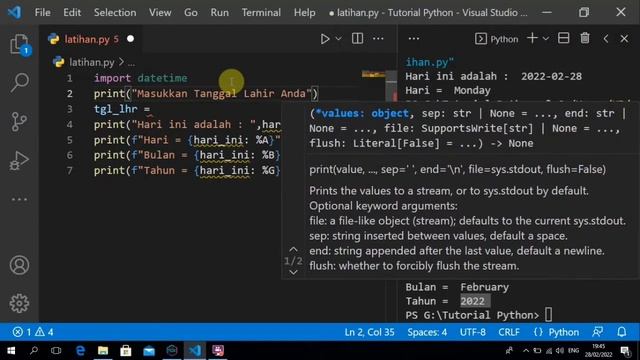Open Run and Debug view
Image resolution: width=640 pixels, height=360 pixels.
19,160
